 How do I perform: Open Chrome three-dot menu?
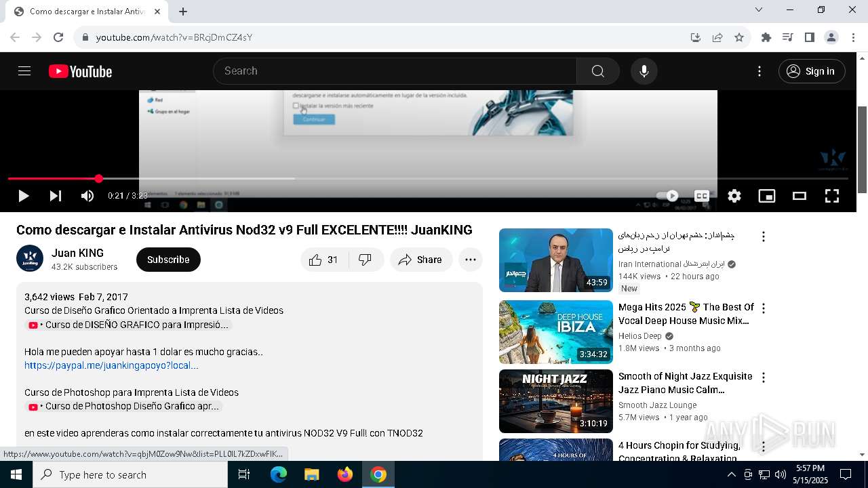click(853, 37)
